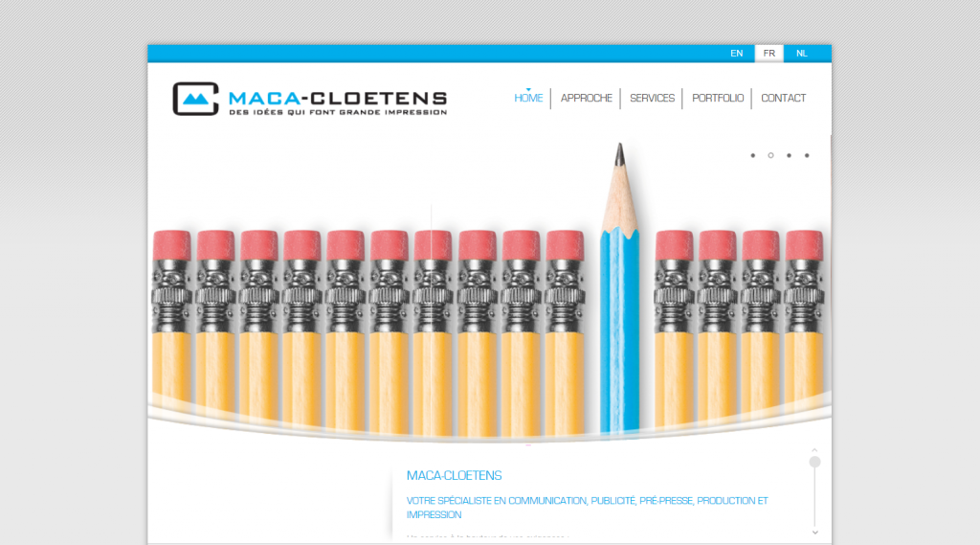Click the Maca-Cloetens wordmark tagline

click(x=338, y=113)
